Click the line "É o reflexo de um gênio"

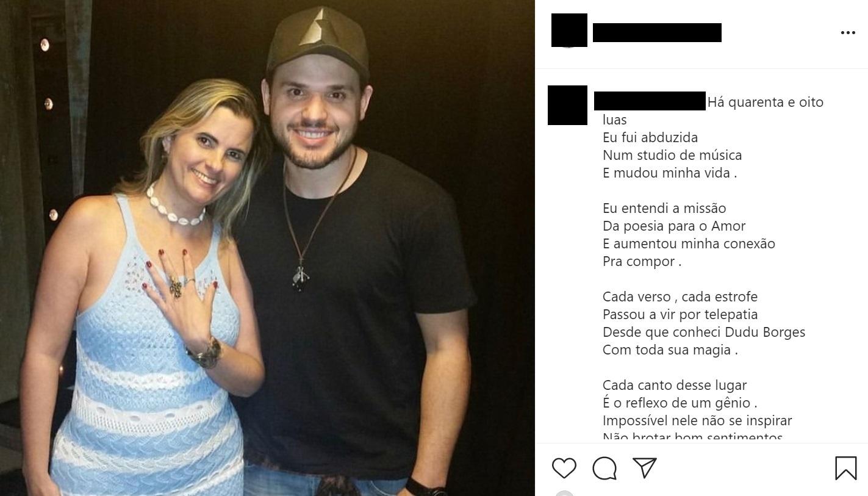click(680, 403)
